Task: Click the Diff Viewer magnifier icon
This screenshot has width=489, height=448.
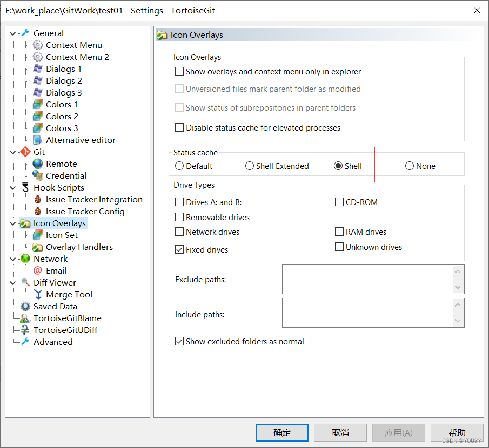Action: pos(25,282)
